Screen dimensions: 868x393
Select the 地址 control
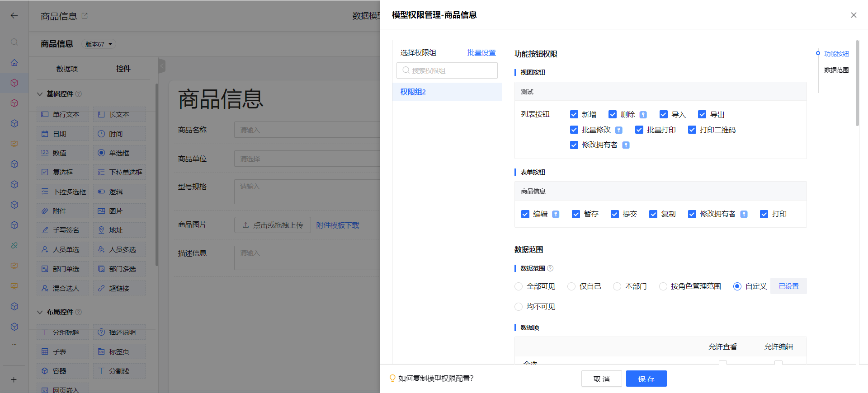pos(119,230)
